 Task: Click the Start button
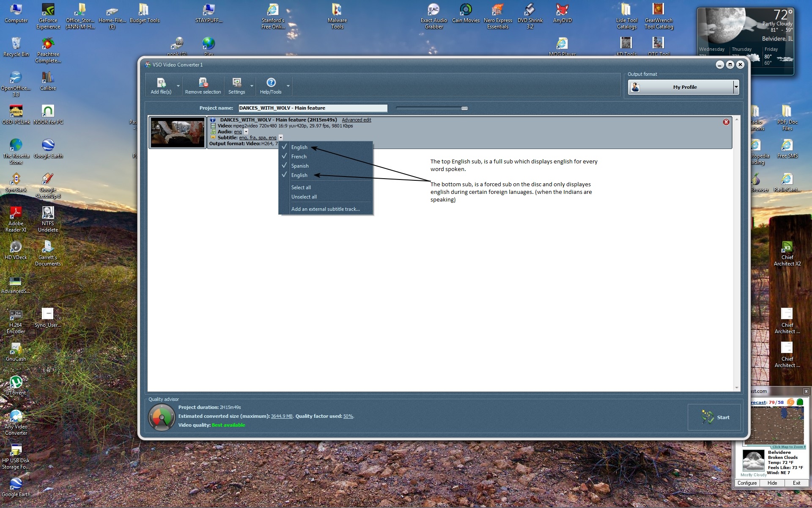[x=714, y=417]
